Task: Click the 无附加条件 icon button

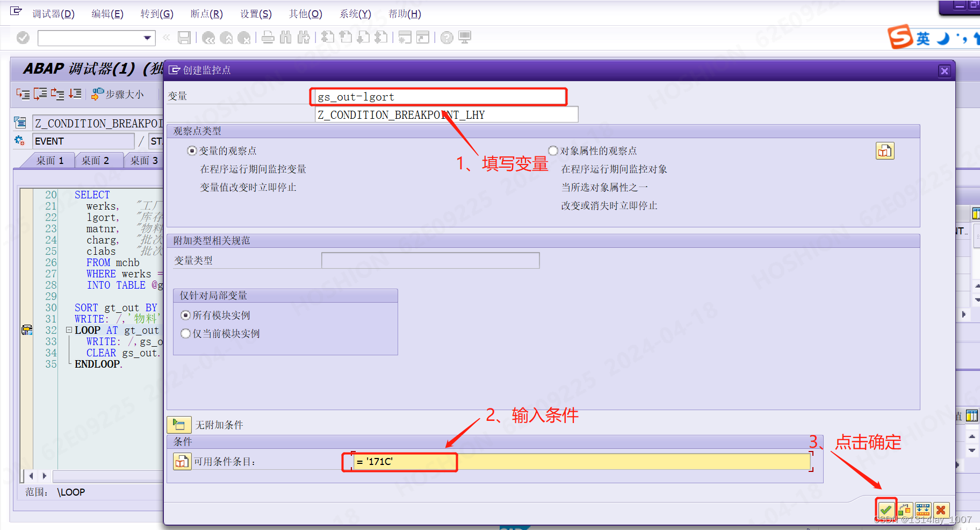Action: coord(179,425)
